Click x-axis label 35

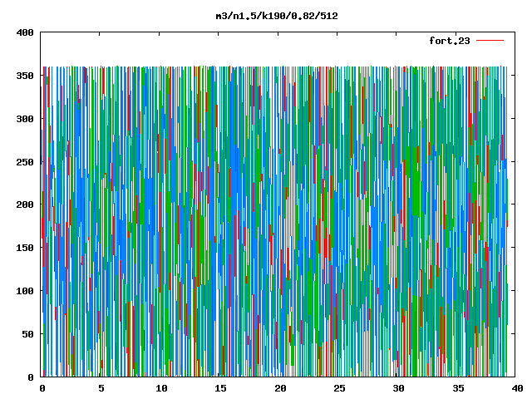point(458,388)
